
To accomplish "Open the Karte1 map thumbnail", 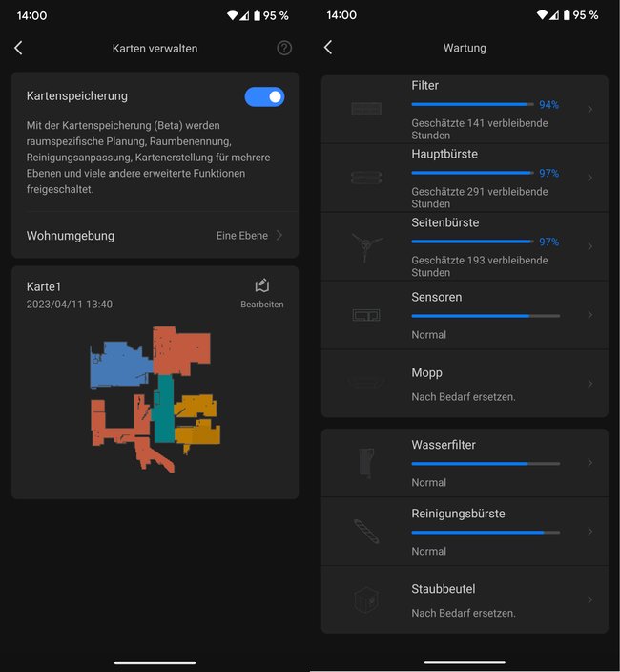I will (x=155, y=399).
